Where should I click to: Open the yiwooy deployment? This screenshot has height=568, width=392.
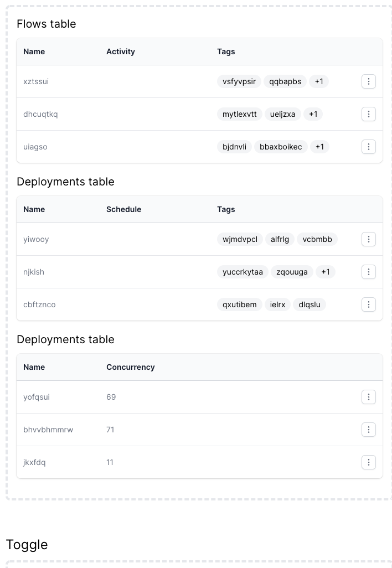(36, 239)
